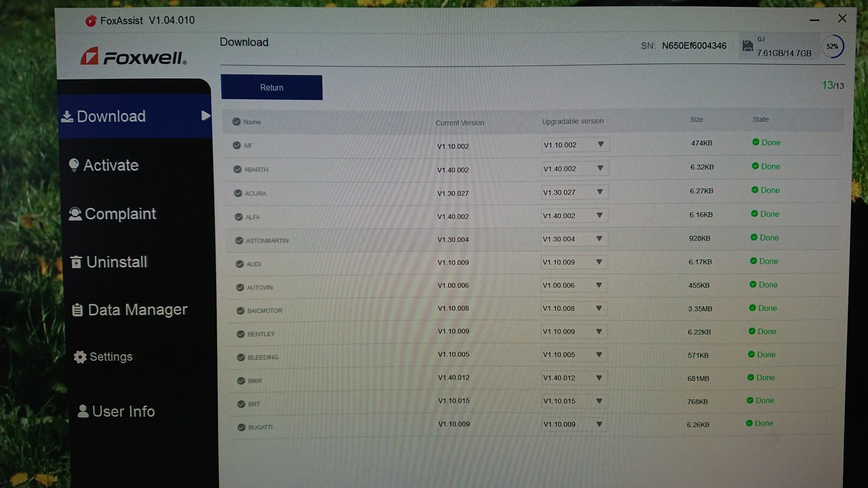Open the Activate section

point(104,165)
